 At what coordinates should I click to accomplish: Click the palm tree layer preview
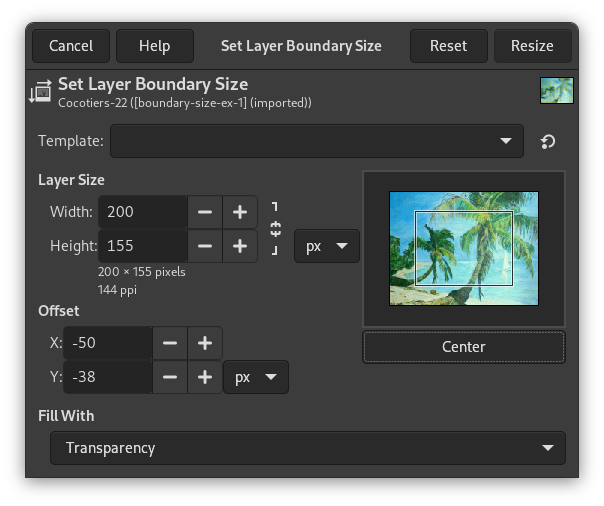464,248
